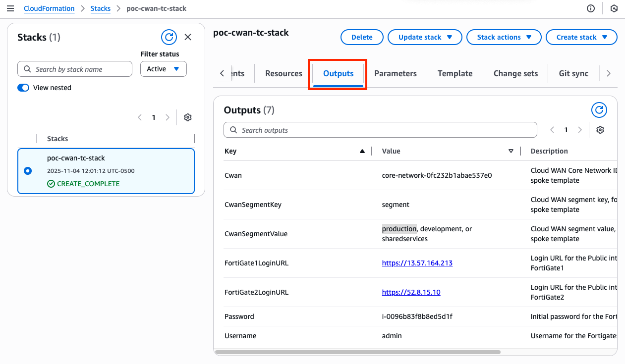Expand the Update stack dropdown
Screen dimensions: 625x364
coord(425,37)
